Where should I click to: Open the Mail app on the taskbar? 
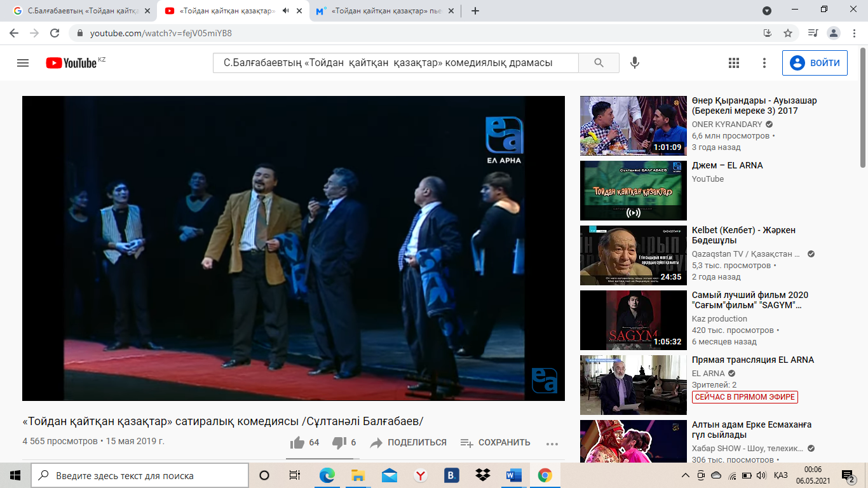pyautogui.click(x=390, y=475)
